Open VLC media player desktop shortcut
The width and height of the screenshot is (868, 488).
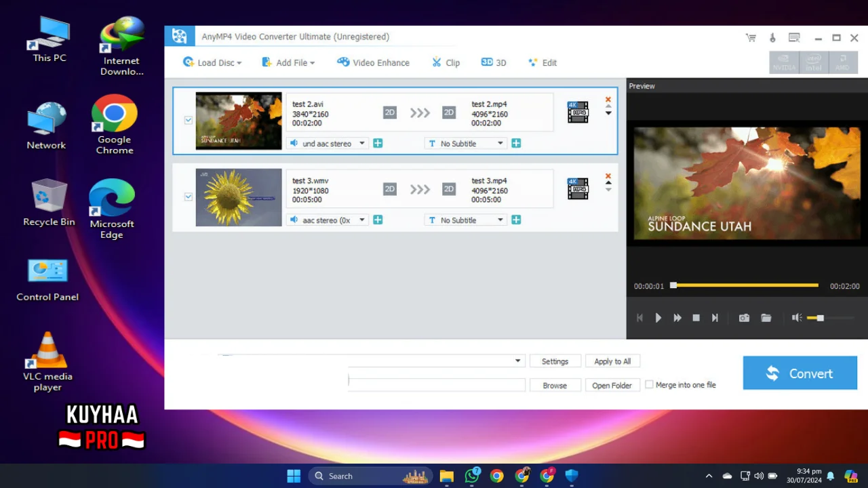[47, 362]
